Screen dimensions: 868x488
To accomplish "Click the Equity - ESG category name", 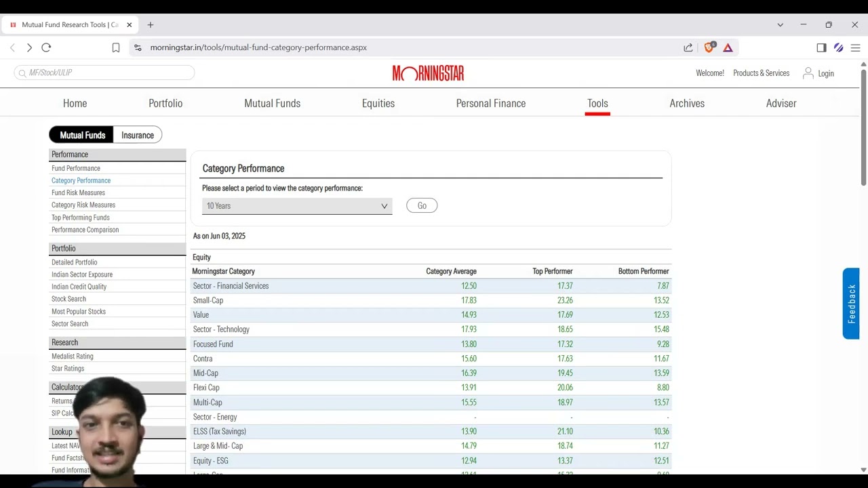I will pos(211,461).
